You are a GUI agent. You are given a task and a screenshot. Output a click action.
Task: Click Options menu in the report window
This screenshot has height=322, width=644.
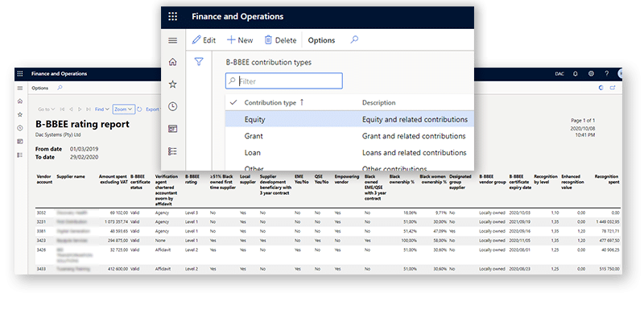pyautogui.click(x=40, y=88)
